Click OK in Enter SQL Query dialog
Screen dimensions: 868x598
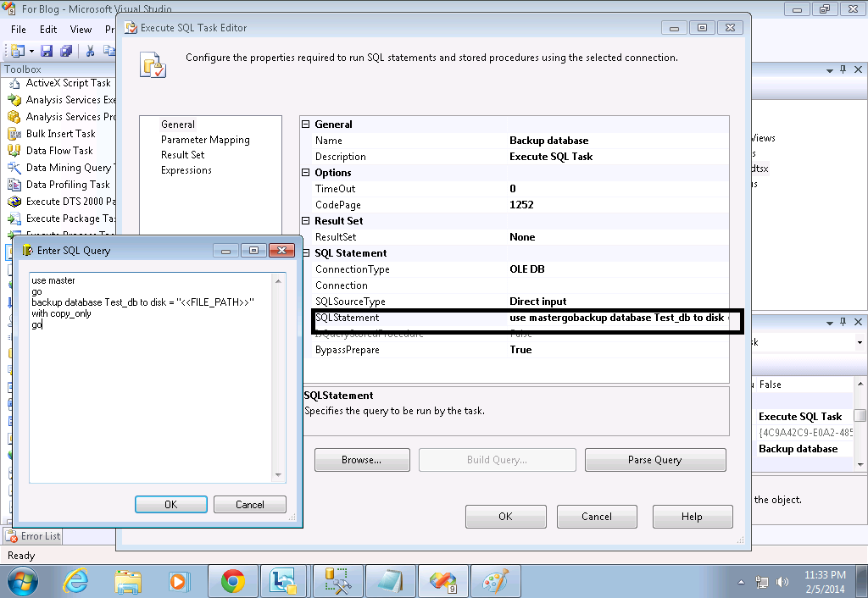pyautogui.click(x=171, y=505)
